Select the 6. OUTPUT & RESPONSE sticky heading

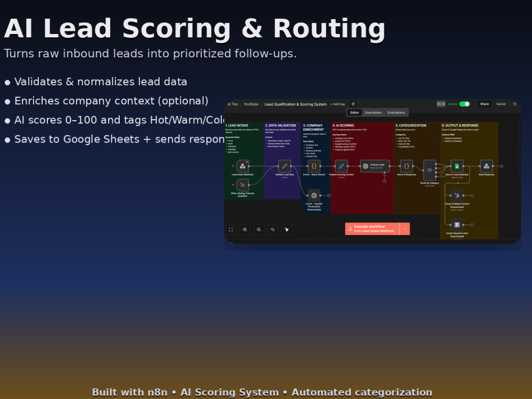460,125
